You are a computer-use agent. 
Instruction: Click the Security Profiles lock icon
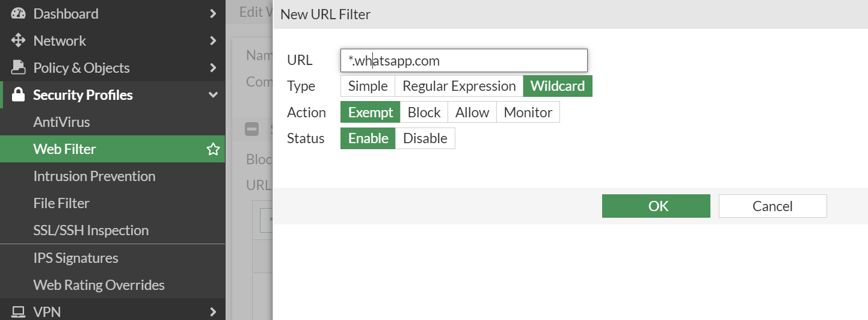19,95
